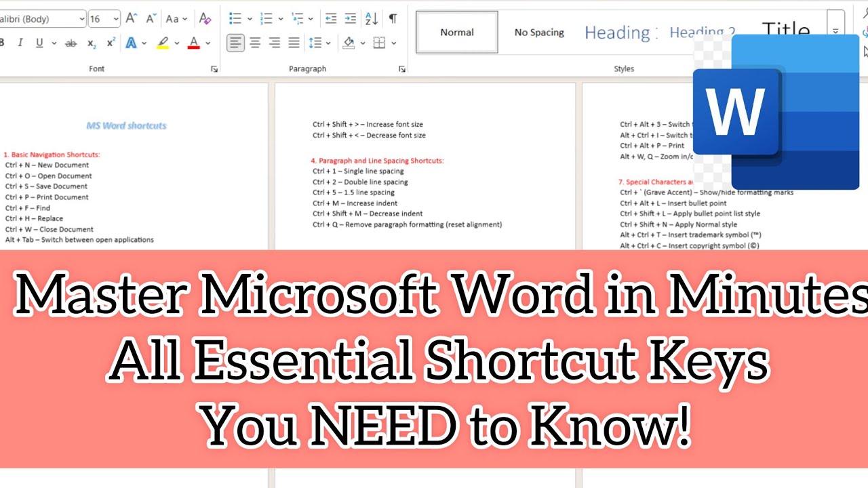Clear all formatting with the eraser icon
Viewport: 868px width, 488px height.
point(205,19)
